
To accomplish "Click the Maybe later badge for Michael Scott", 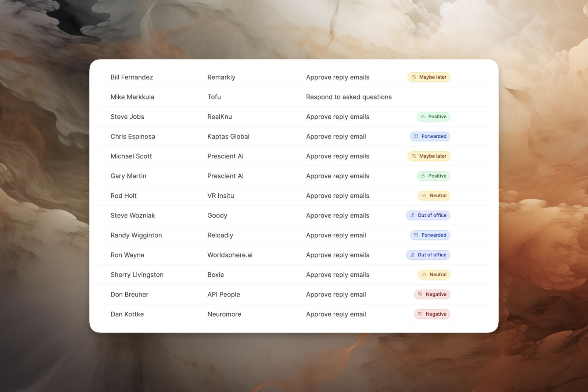I will (x=429, y=156).
